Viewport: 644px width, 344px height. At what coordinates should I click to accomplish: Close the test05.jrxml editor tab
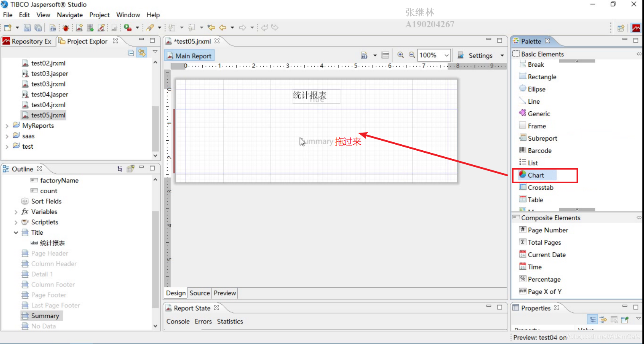pos(217,41)
